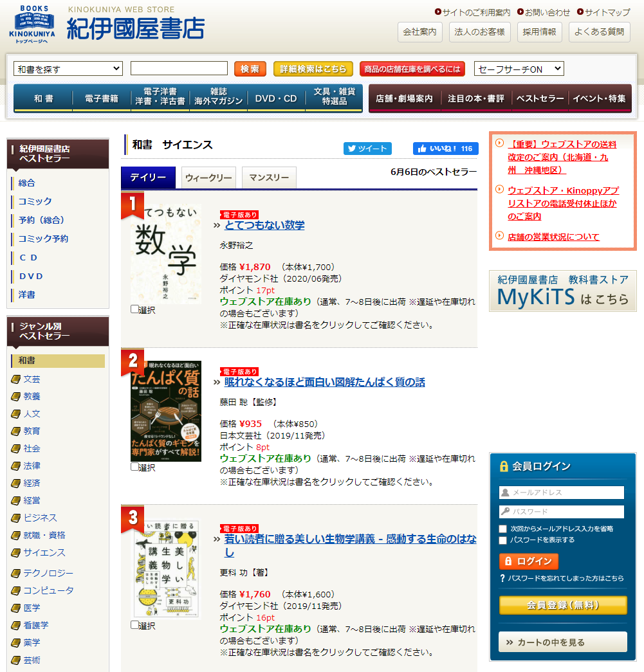Click the 会社案内 button
The height and width of the screenshot is (672, 644).
(x=419, y=32)
